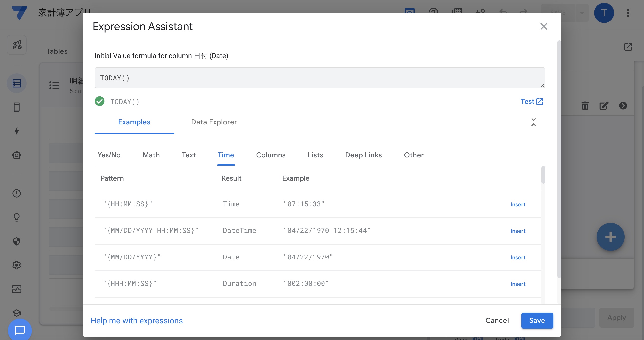Image resolution: width=644 pixels, height=340 pixels.
Task: Select the App views (phone) sidebar icon
Action: pos(16,107)
